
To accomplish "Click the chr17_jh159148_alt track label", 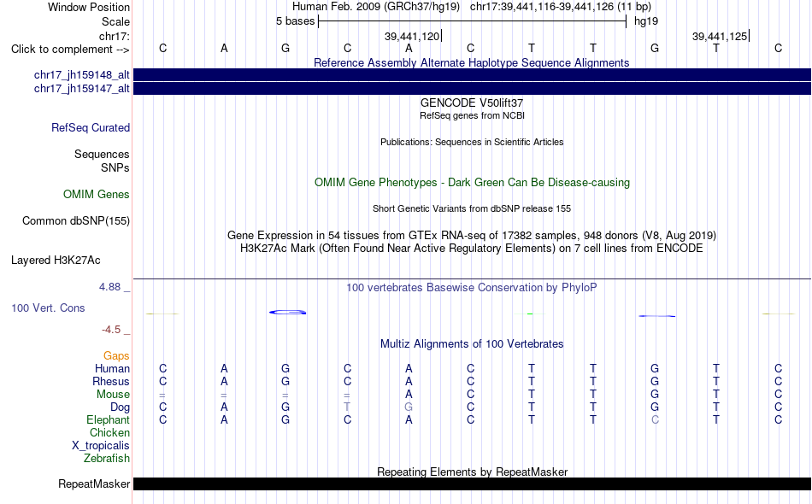I will (82, 75).
